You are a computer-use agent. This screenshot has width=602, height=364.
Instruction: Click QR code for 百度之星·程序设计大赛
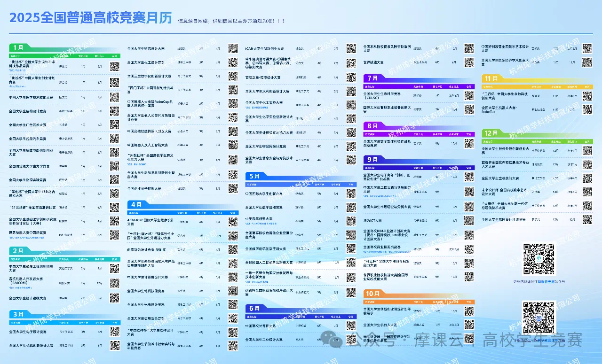point(351,77)
